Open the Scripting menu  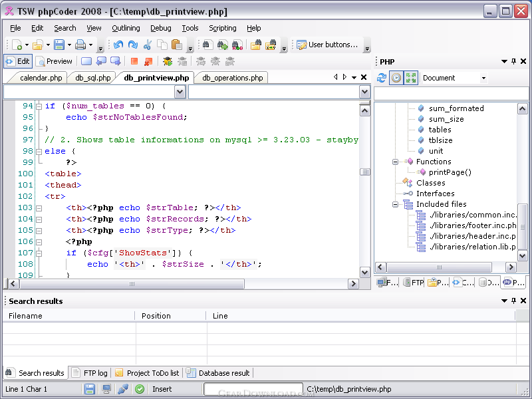(x=223, y=28)
